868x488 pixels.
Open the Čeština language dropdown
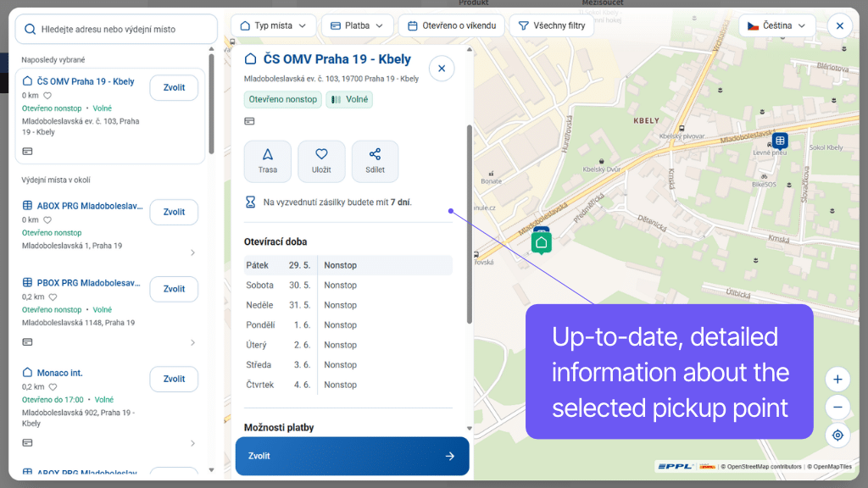[776, 25]
